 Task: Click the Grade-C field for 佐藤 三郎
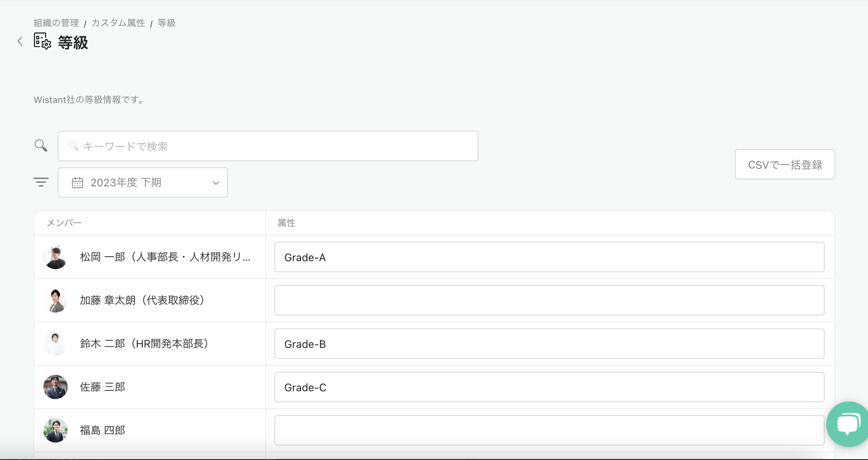click(x=549, y=387)
